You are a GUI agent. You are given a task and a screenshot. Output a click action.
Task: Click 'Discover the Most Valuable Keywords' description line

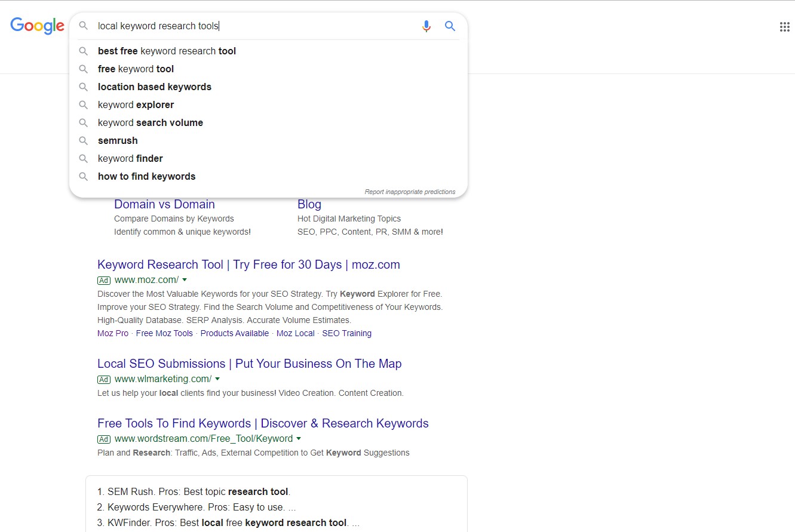(x=270, y=294)
